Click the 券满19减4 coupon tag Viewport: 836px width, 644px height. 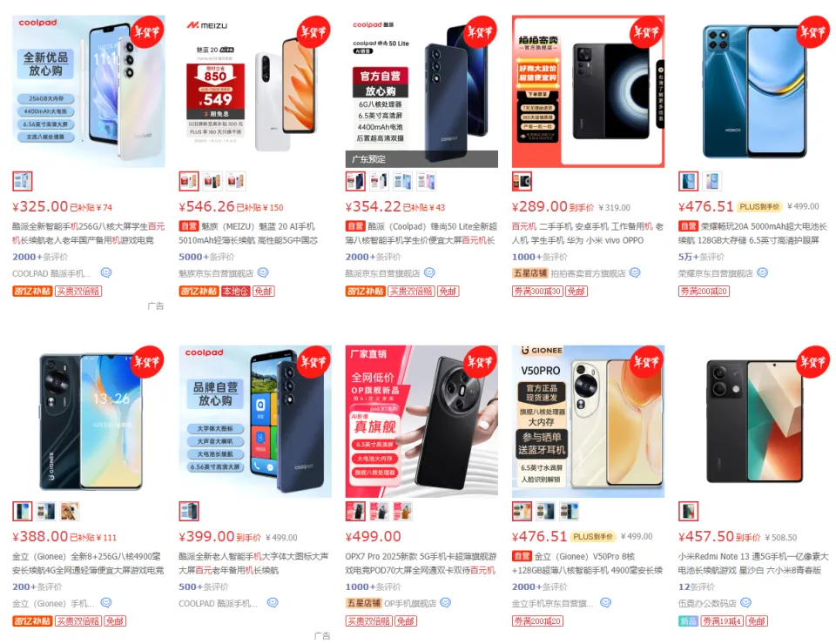721,621
